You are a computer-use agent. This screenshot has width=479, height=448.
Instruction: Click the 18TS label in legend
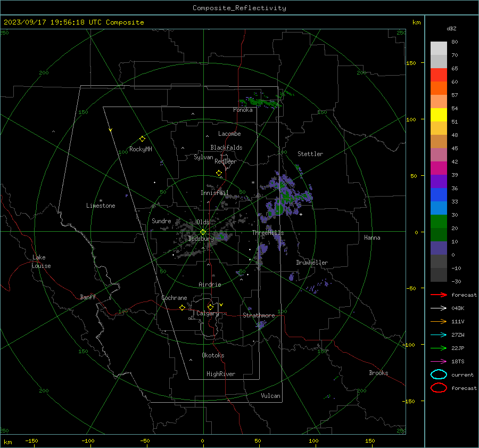pyautogui.click(x=458, y=362)
